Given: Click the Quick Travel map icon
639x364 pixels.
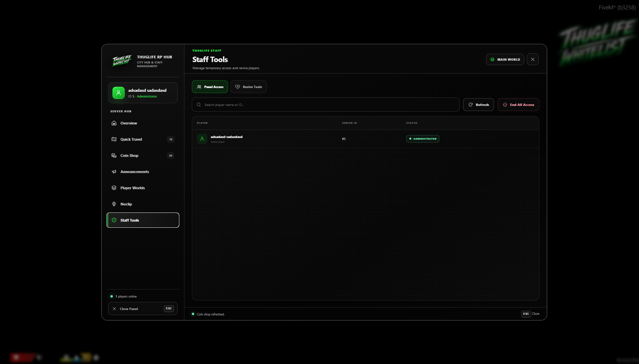Looking at the screenshot, I should coord(114,139).
